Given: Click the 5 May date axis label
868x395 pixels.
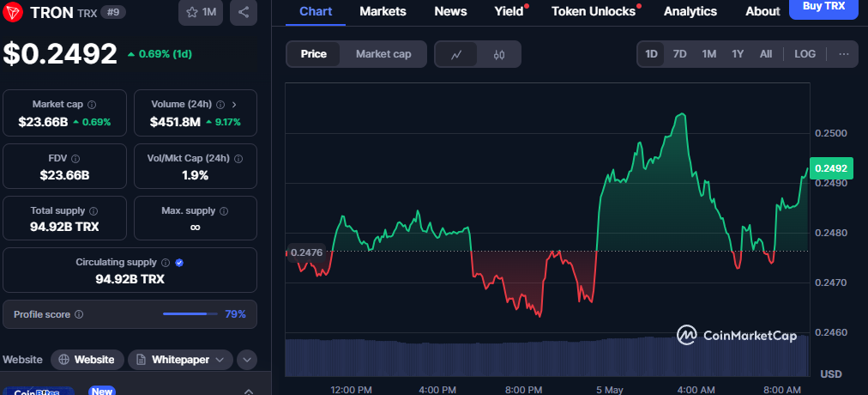Looking at the screenshot, I should click(x=610, y=390).
